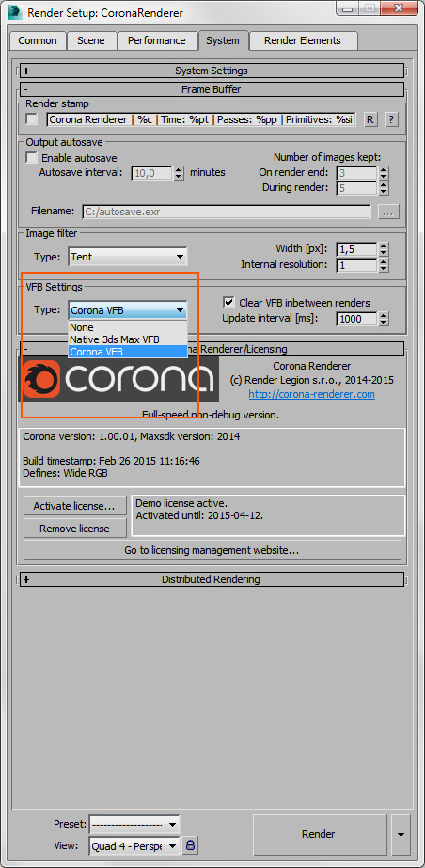The width and height of the screenshot is (425, 868).
Task: Expand the System Settings rollout
Action: tap(212, 71)
